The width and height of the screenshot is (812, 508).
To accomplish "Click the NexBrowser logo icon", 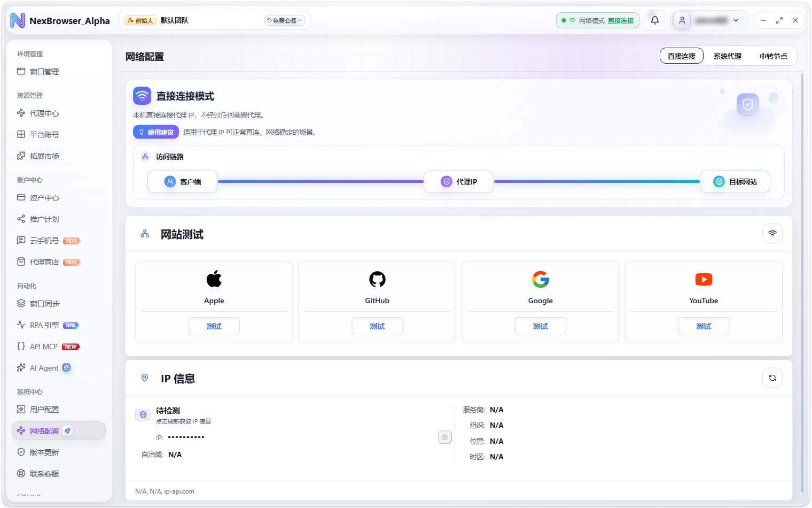I will [18, 20].
